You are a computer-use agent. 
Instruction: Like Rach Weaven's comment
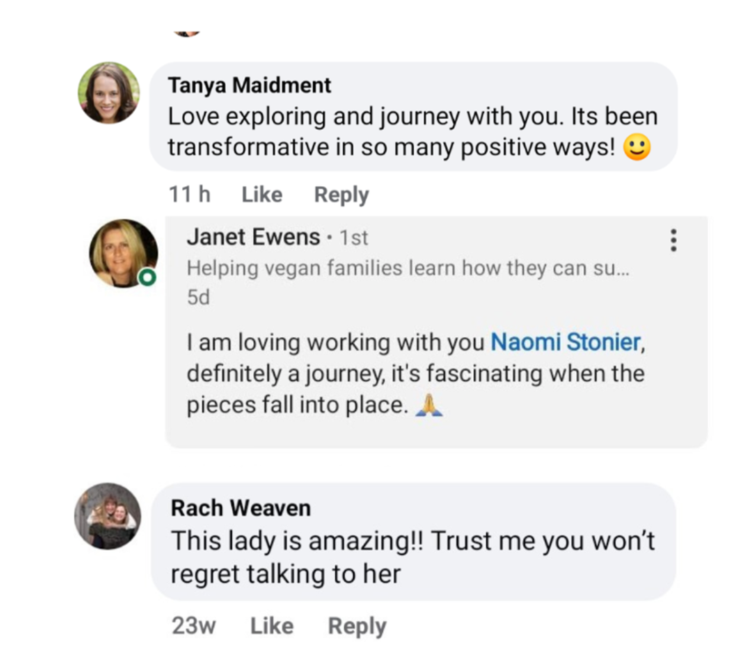(x=271, y=626)
